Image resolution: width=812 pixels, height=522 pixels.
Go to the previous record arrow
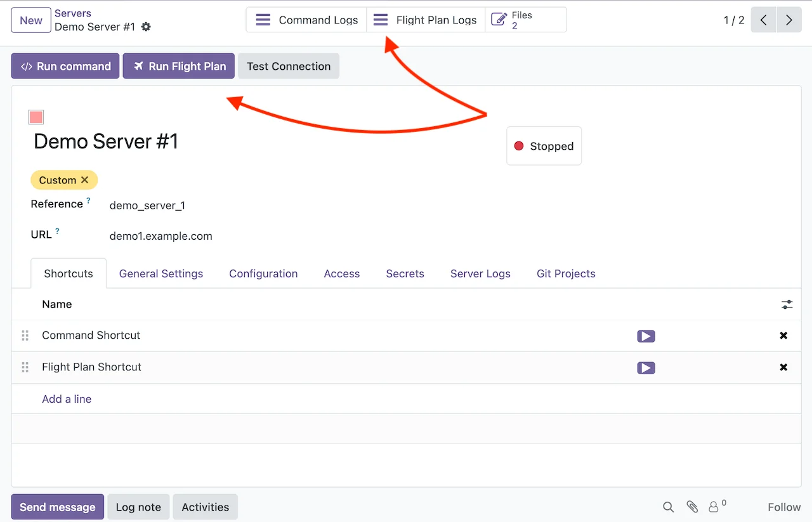tap(763, 20)
